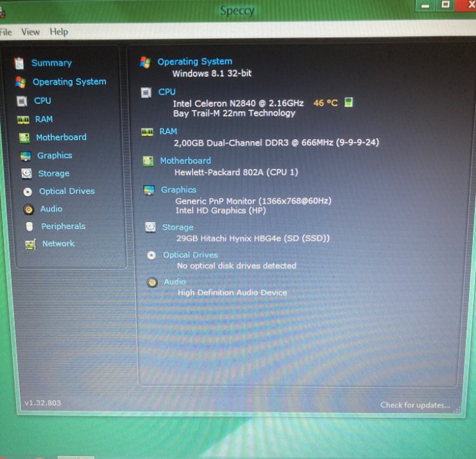Click the Operating System heading link in summary
476x459 pixels.
coord(195,62)
